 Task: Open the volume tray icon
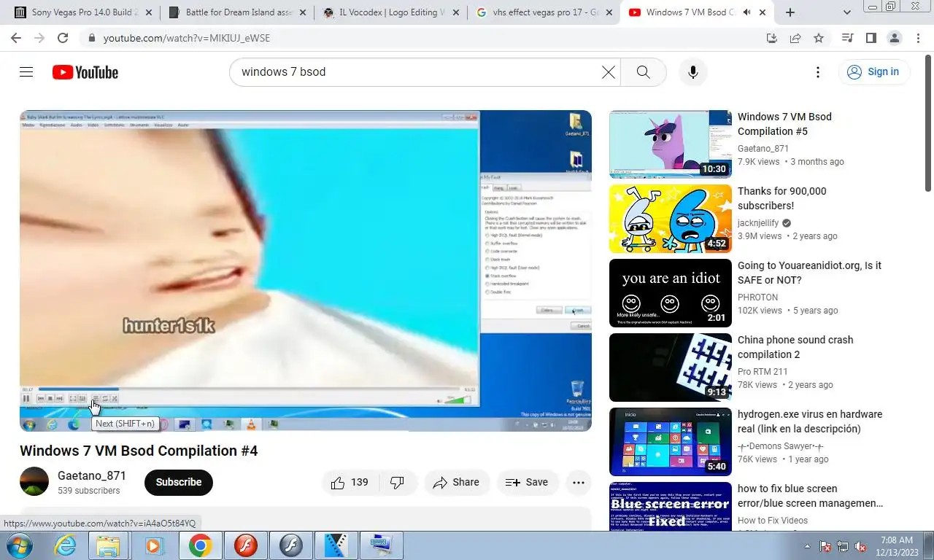(x=860, y=546)
